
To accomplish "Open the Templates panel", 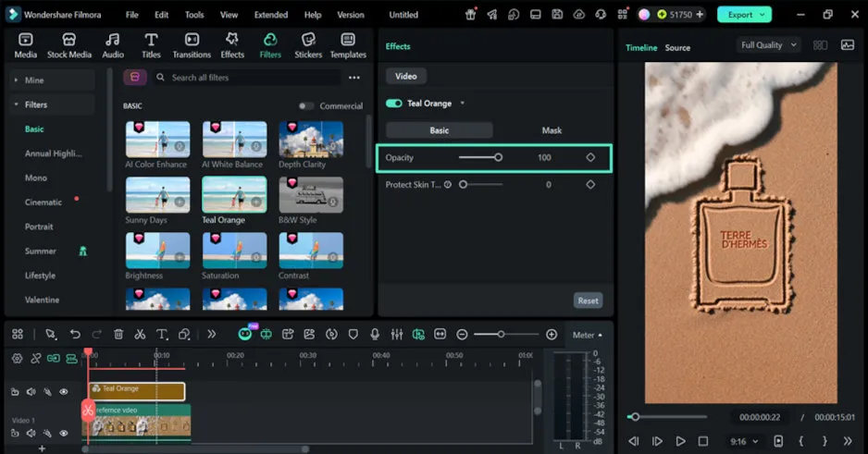I will pos(348,45).
